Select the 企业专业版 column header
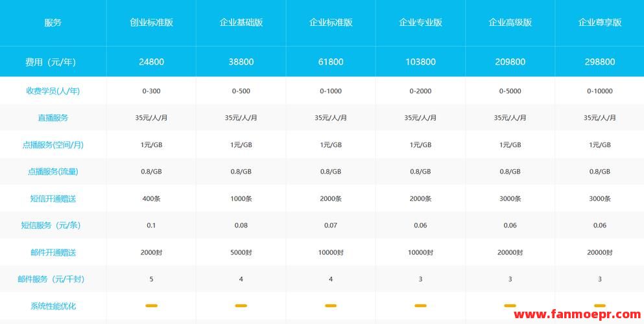This screenshot has height=324, width=644. pos(420,23)
